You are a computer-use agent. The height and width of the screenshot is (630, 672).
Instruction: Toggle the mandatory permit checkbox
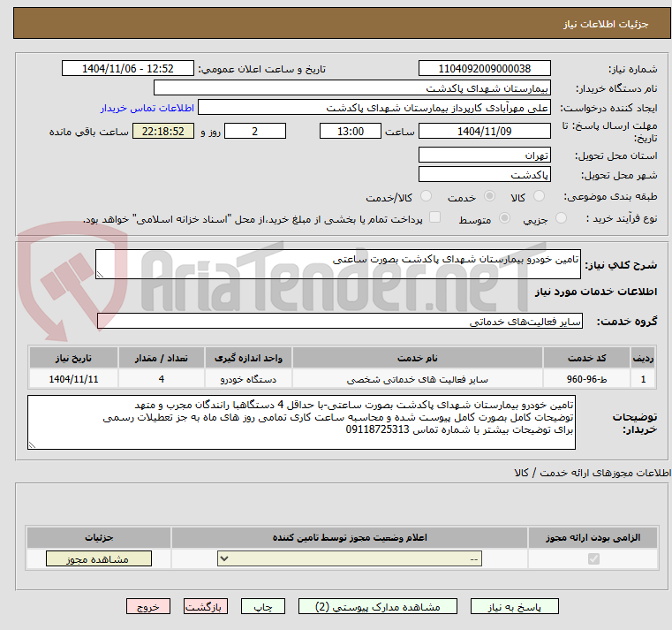pyautogui.click(x=593, y=558)
